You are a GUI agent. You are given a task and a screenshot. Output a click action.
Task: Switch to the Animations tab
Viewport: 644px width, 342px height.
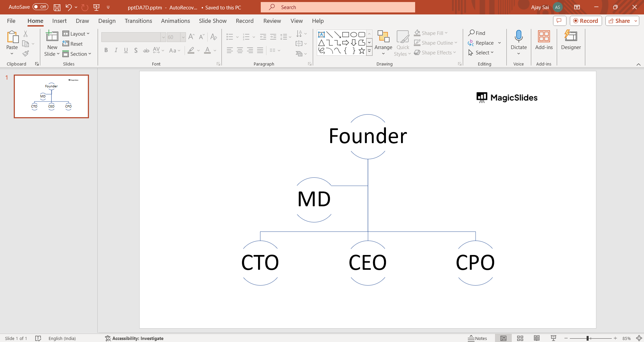[x=175, y=21]
